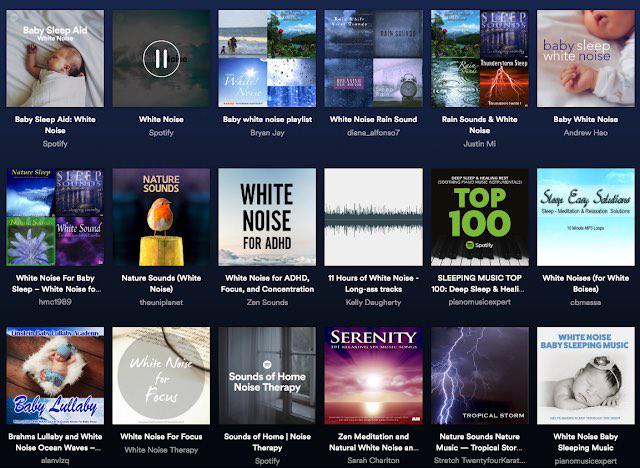Click pianomusicexpert under SLEEPING MUSIC TOP 100
Viewport: 640px width, 468px height.
480,302
